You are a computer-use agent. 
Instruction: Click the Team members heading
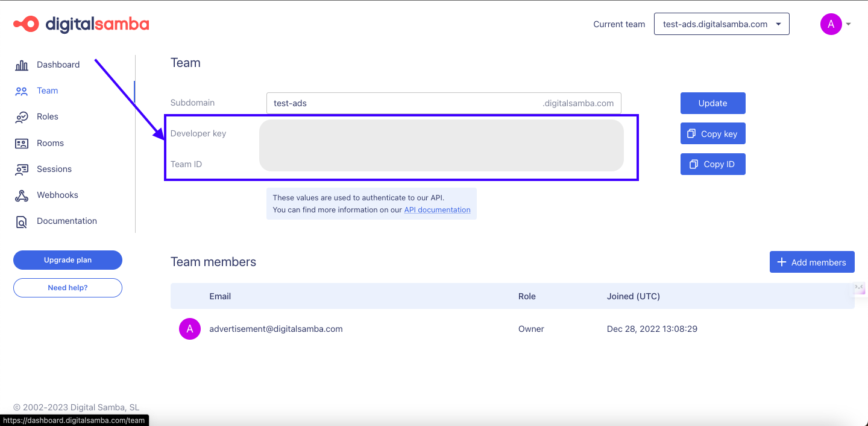tap(213, 262)
